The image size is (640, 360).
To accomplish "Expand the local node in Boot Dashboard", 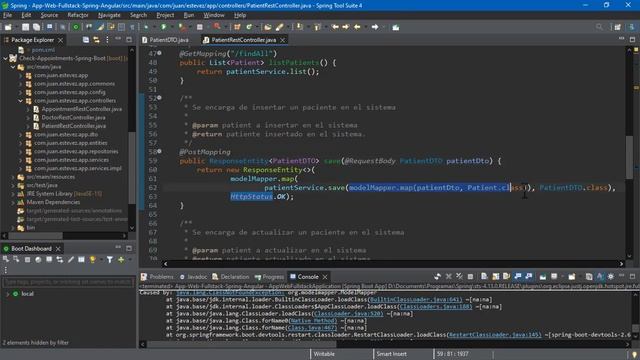I will (7, 294).
